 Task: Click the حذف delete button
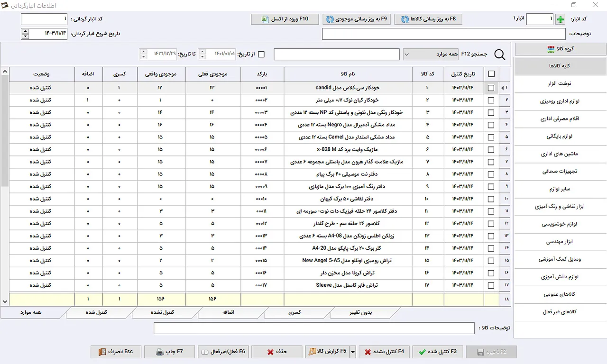[x=276, y=352]
